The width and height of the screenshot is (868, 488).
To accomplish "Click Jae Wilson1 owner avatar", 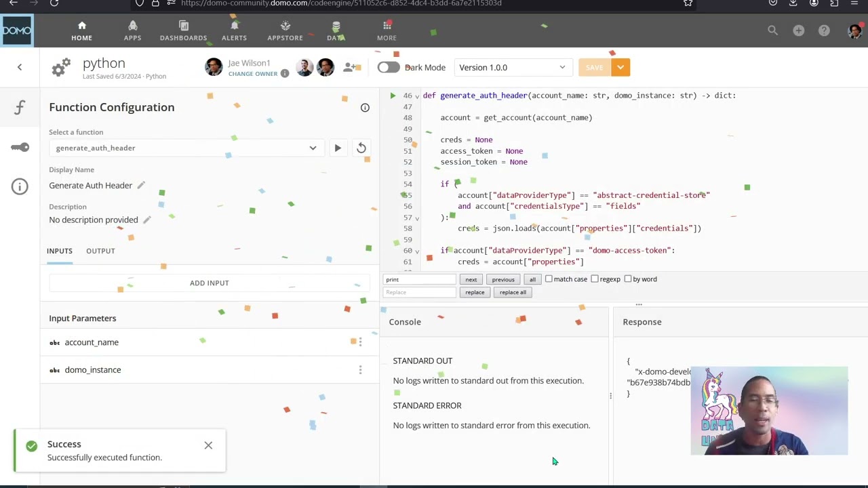I will [214, 67].
